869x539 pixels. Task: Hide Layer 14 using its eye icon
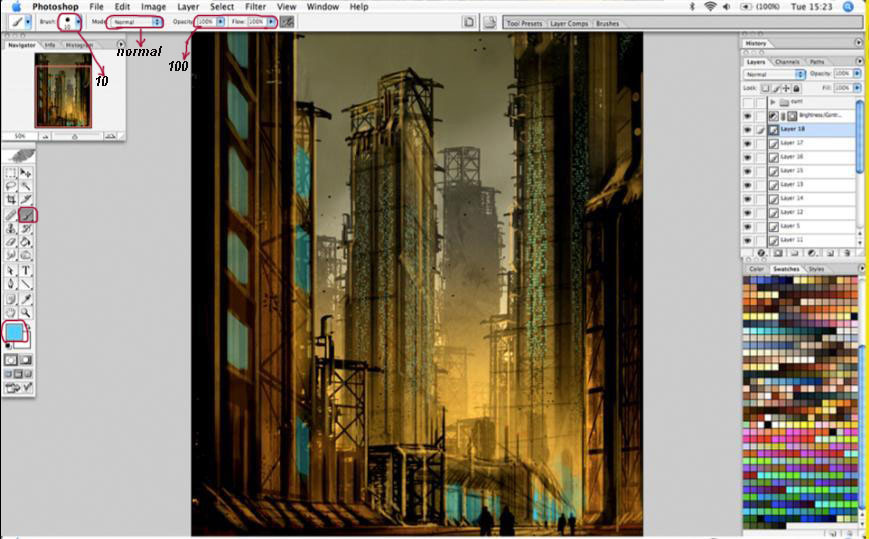(x=748, y=198)
